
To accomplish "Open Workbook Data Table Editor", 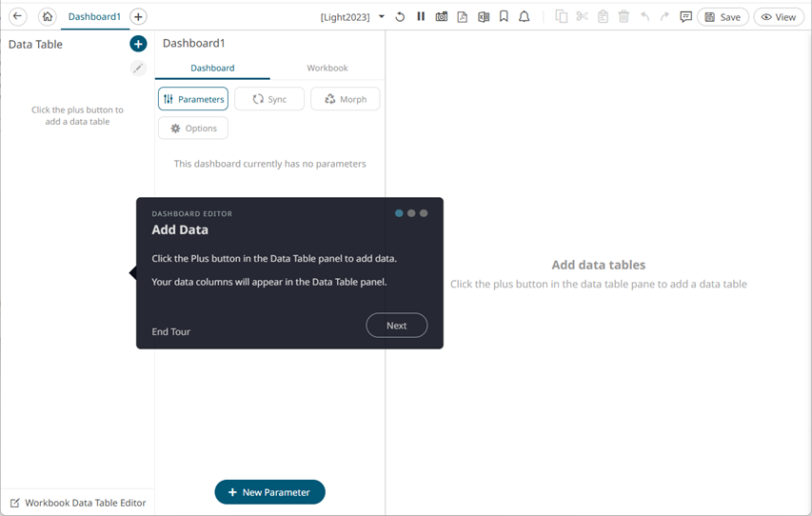I will point(78,503).
